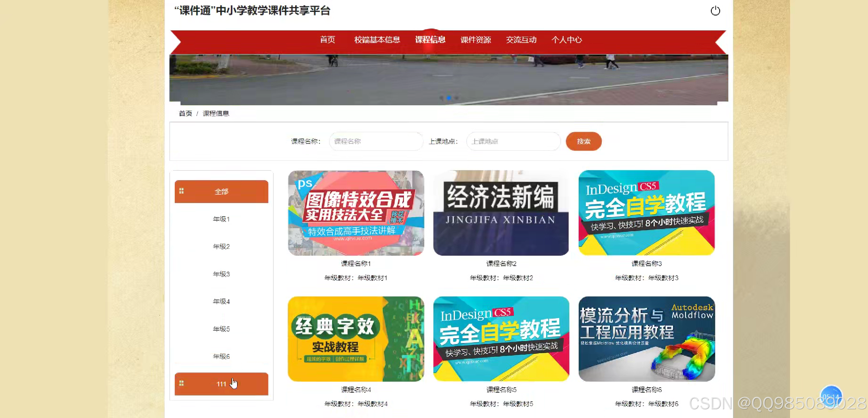This screenshot has width=868, height=418.
Task: Open 课件资源 navigation menu item
Action: pos(475,40)
